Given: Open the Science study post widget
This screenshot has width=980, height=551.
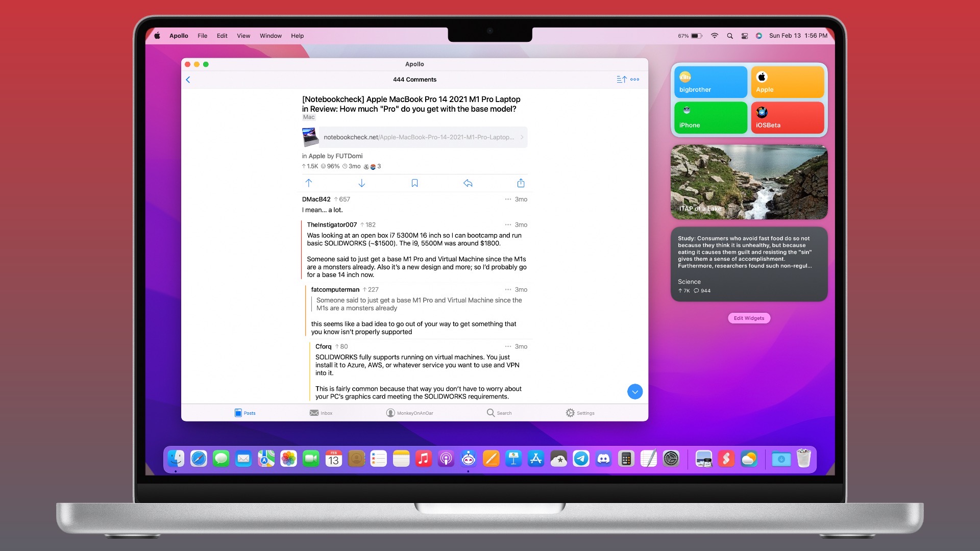Looking at the screenshot, I should [x=749, y=264].
